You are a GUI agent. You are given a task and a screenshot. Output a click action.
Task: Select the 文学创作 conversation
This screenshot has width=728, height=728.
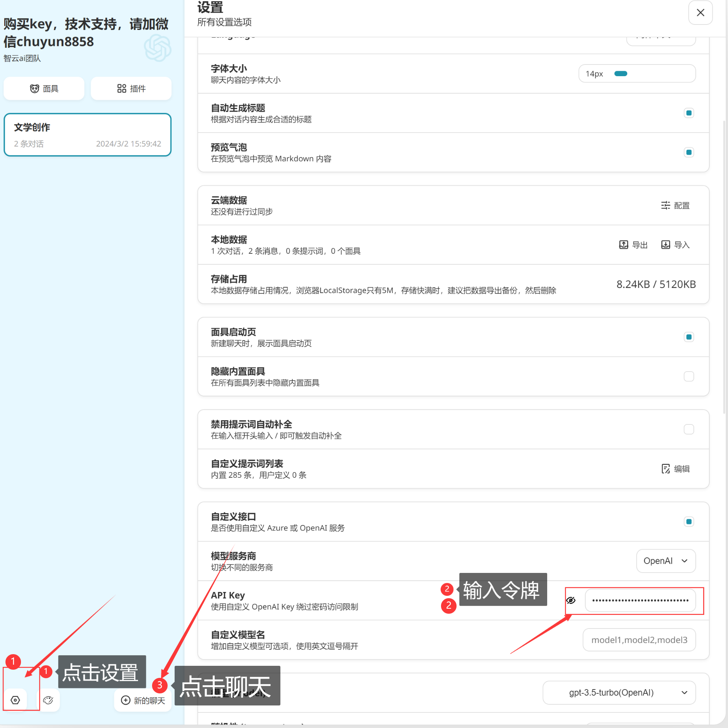[87, 135]
